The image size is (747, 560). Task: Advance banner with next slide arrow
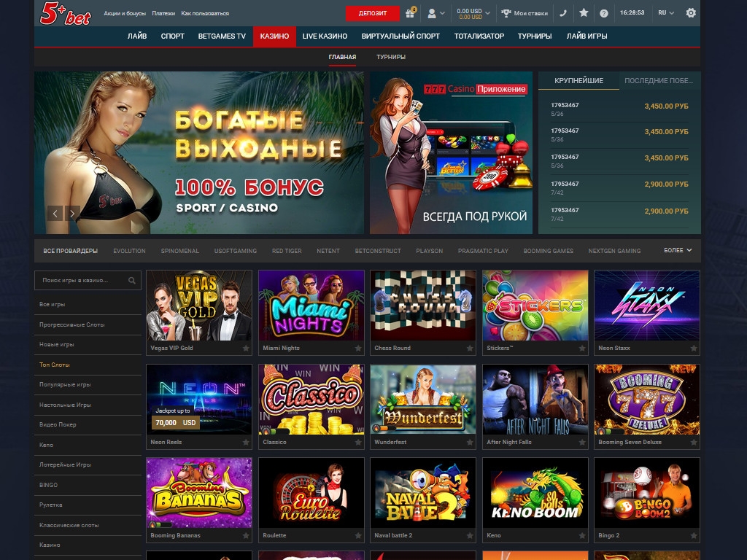[72, 213]
